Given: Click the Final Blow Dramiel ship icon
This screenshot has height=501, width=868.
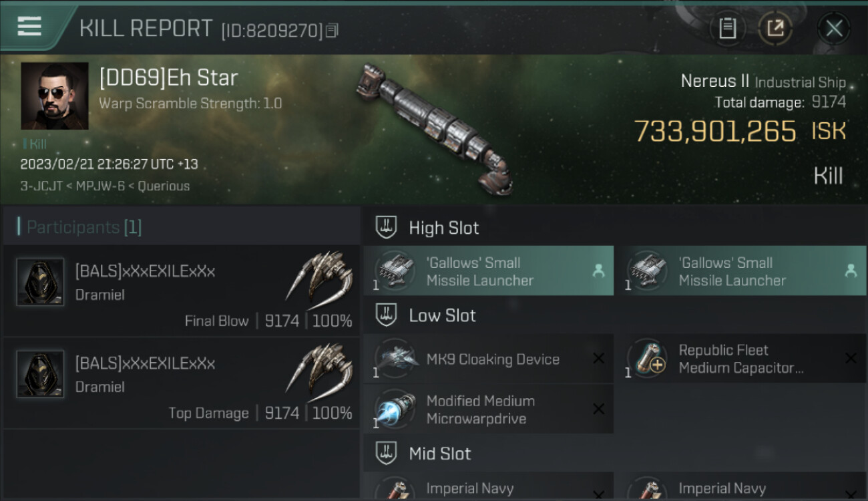Looking at the screenshot, I should [x=320, y=275].
